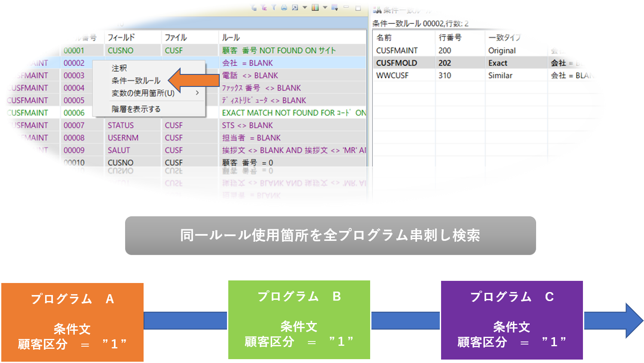Viewport: 644px width, 363px height.
Task: Select WWCUSF in the match results list
Action: point(392,75)
